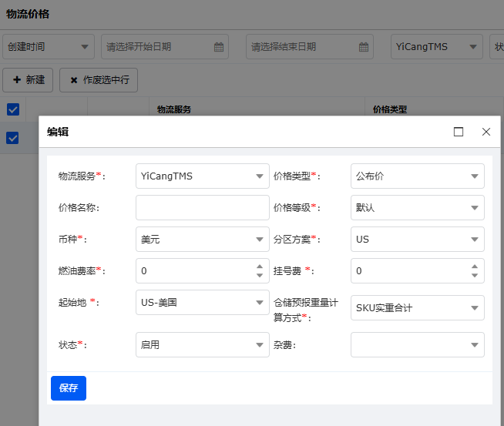The image size is (504, 426).
Task: Click the 新建 button
Action: pyautogui.click(x=29, y=79)
